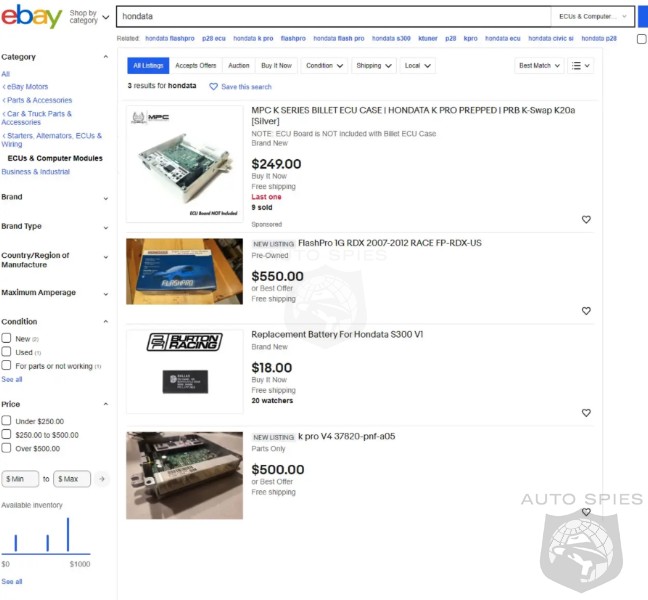Collapse the Category section in sidebar

coord(106,57)
